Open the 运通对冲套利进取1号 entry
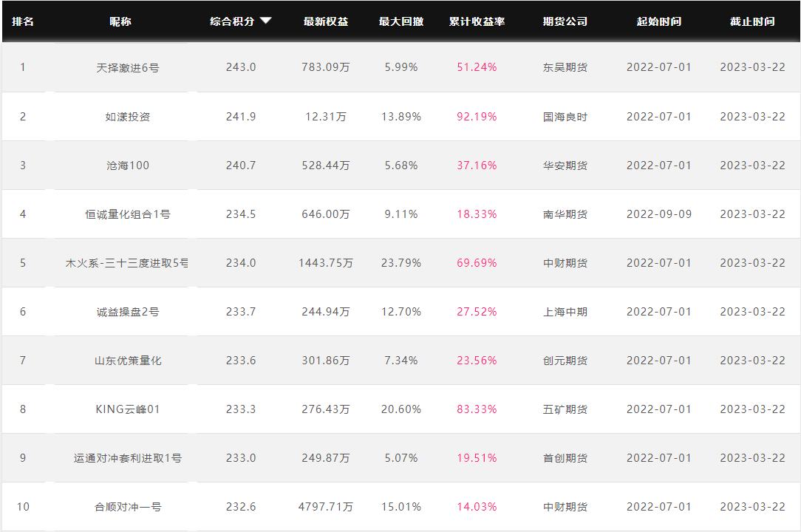Image resolution: width=801 pixels, height=532 pixels. pyautogui.click(x=128, y=458)
